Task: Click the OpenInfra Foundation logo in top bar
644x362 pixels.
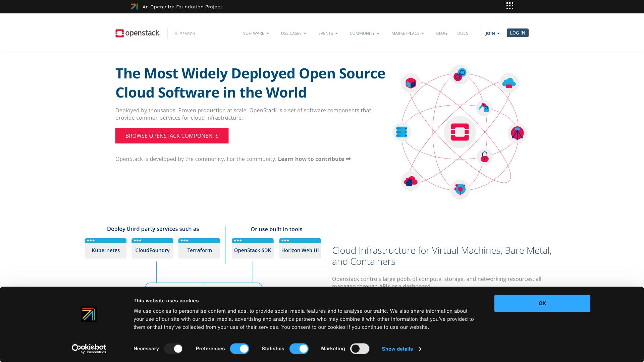Action: coord(134,6)
